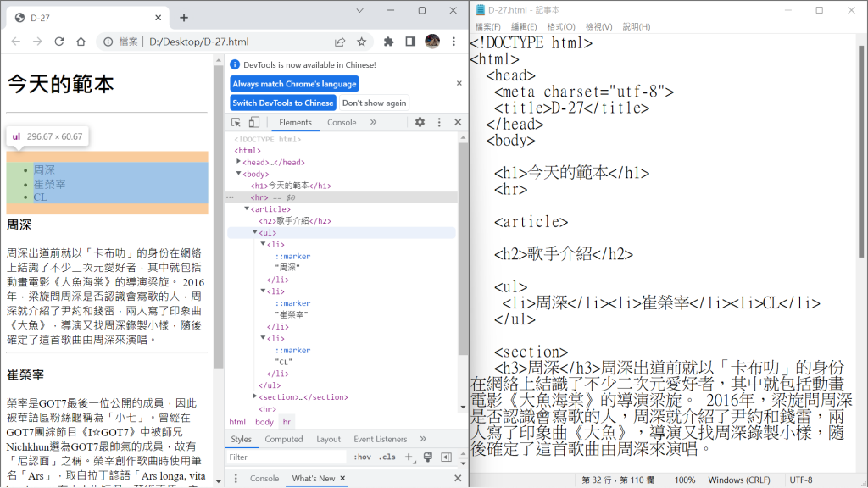Bookmark this page with star icon
Viewport: 868px width, 488px height.
pos(361,42)
